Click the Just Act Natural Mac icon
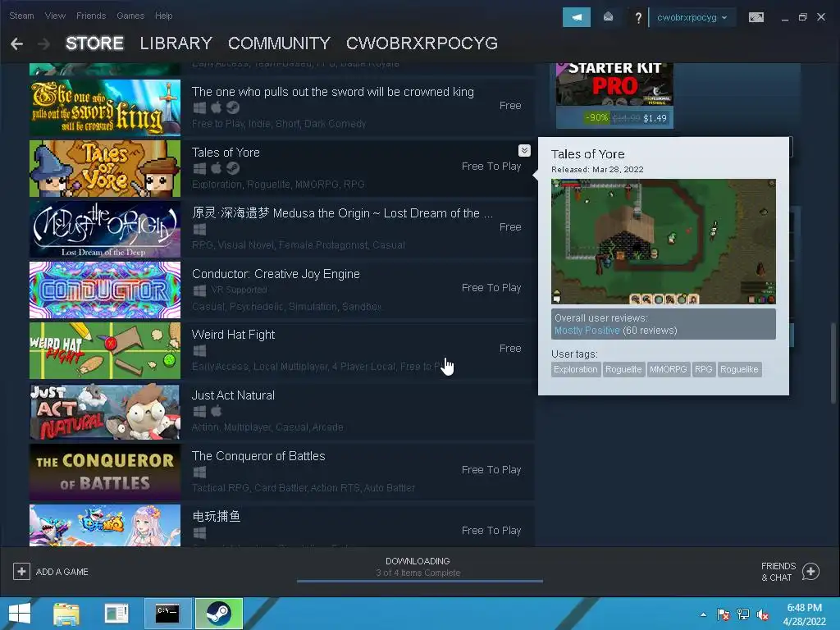 (x=216, y=411)
